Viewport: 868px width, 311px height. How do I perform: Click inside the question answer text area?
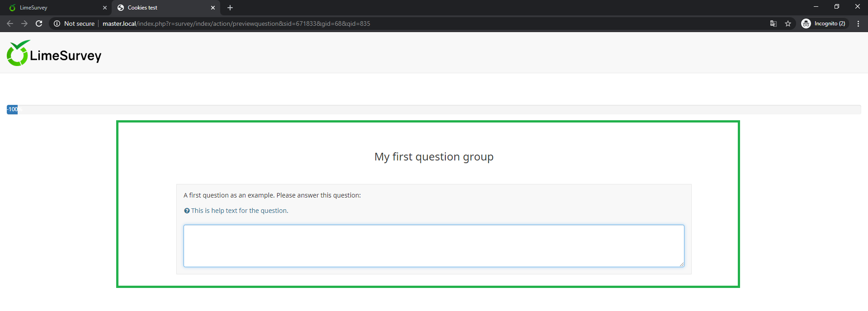pyautogui.click(x=433, y=245)
